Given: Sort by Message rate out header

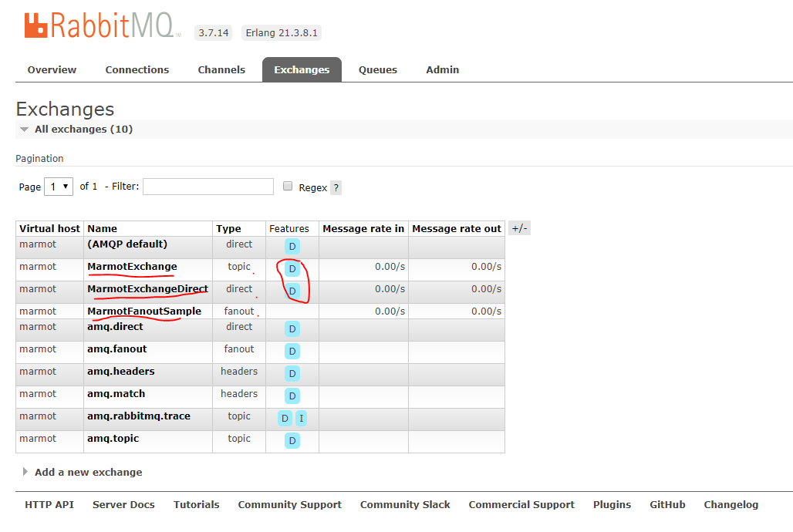Looking at the screenshot, I should coord(457,228).
